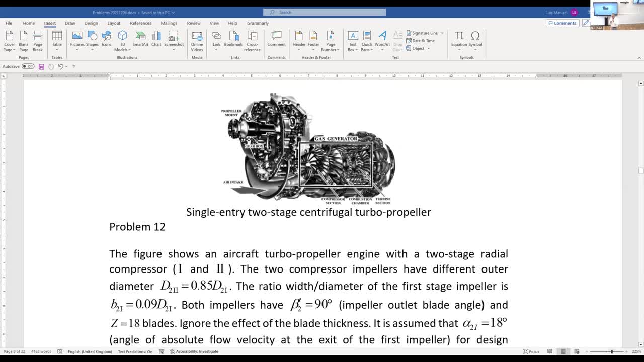Viewport: 644px width, 362px height.
Task: Toggle the AutoSave switch
Action: click(x=28, y=66)
